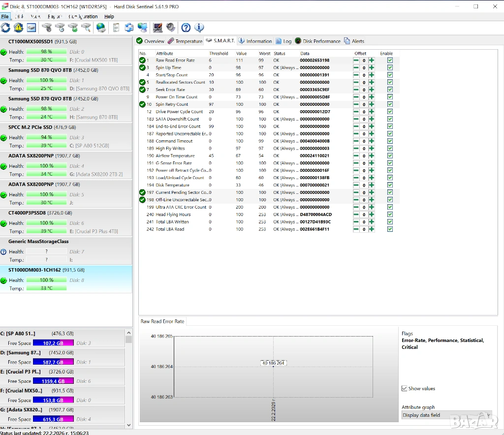Increase the offset for Spin Up Time
The height and width of the screenshot is (435, 504).
tap(372, 68)
